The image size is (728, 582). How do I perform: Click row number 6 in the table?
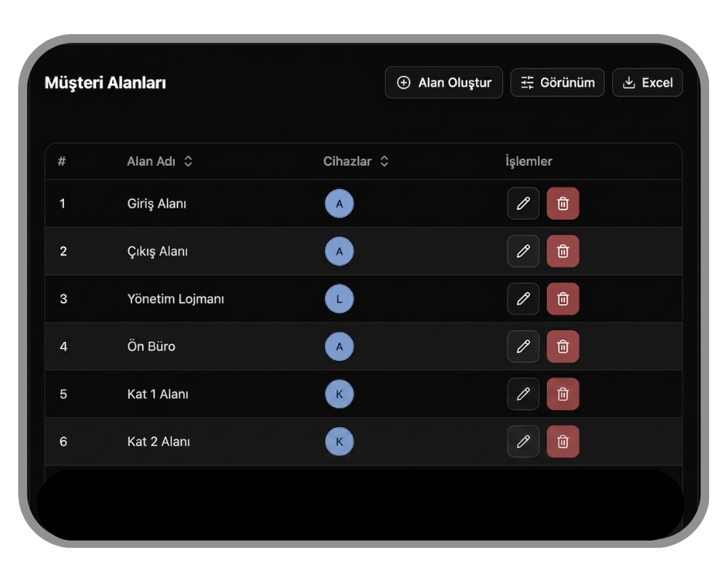pos(63,442)
